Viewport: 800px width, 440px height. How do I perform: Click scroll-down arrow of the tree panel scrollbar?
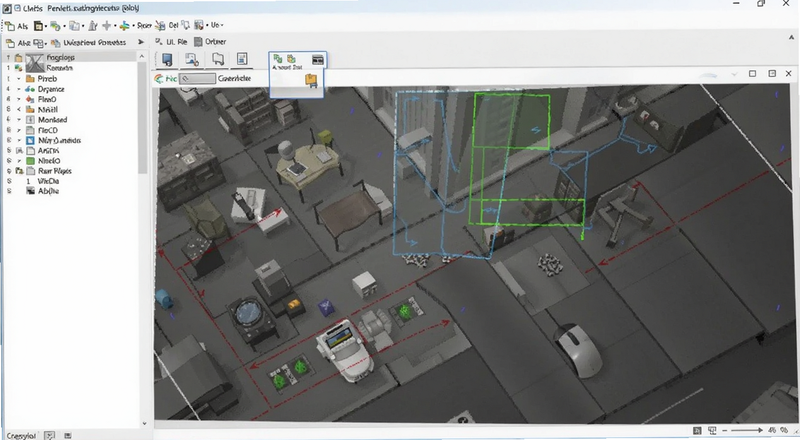pyautogui.click(x=144, y=424)
